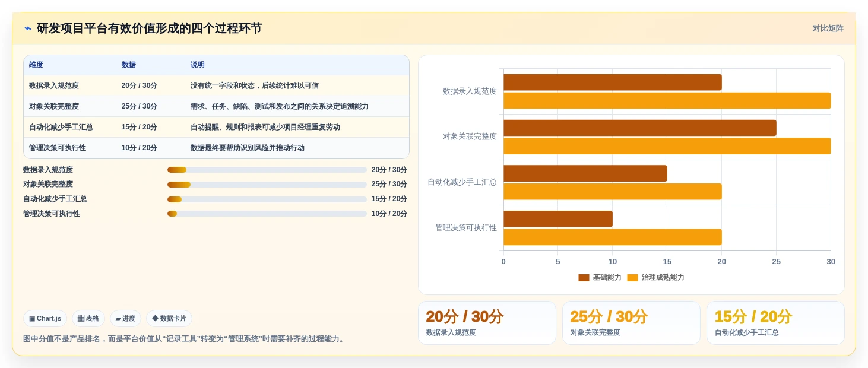
Task: Click x-axis tick value 15
Action: pos(667,262)
